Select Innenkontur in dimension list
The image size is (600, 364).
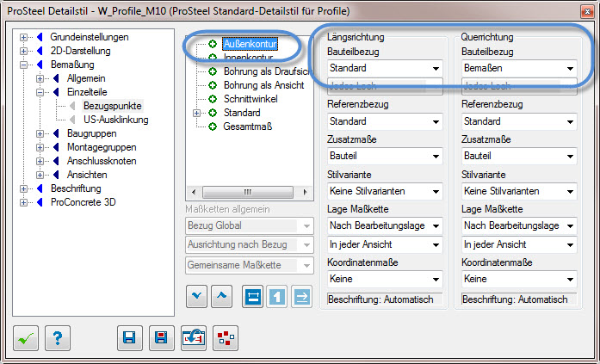pos(248,58)
